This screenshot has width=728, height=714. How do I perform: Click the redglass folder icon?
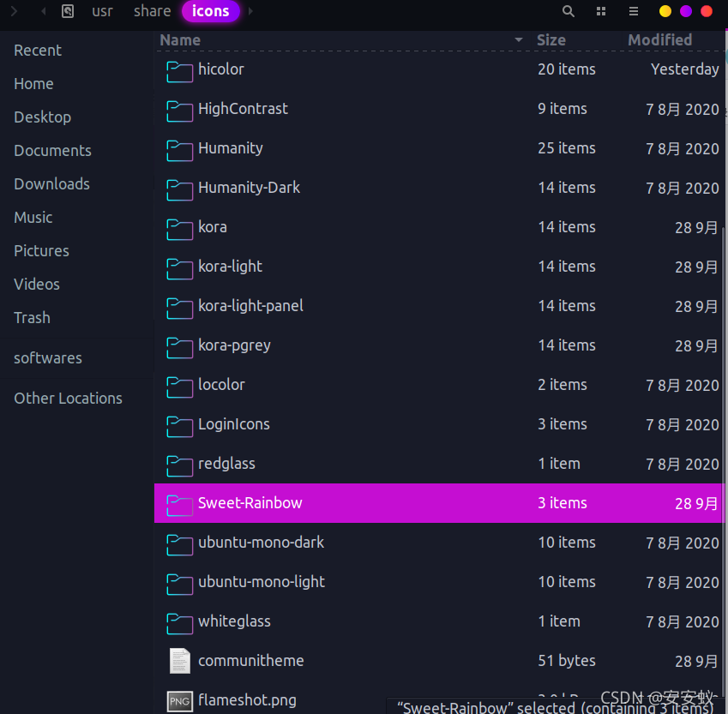click(x=180, y=466)
